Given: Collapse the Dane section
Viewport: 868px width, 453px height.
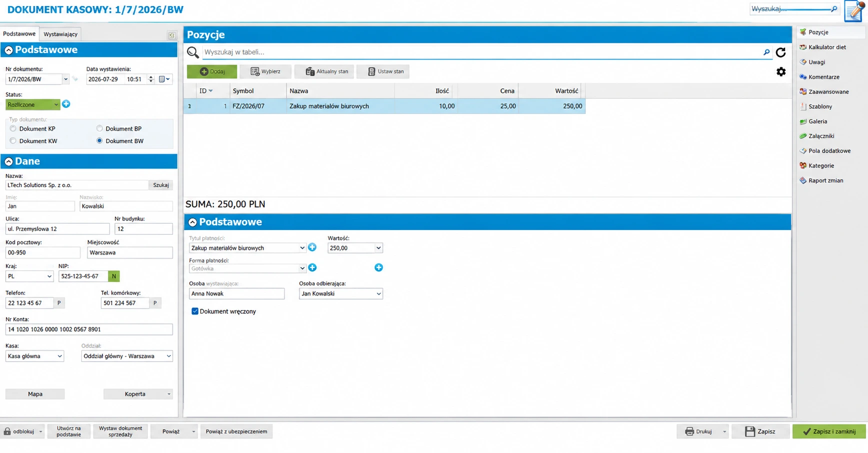Looking at the screenshot, I should 9,161.
